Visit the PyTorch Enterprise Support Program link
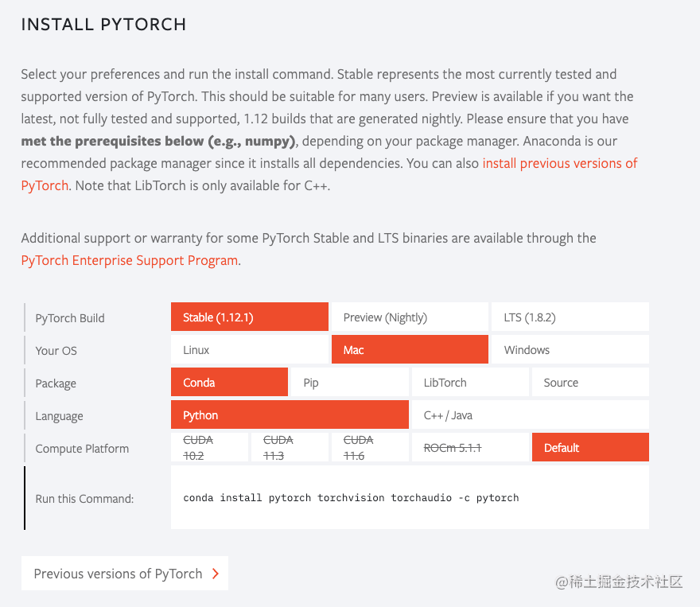The width and height of the screenshot is (700, 607). pos(129,260)
